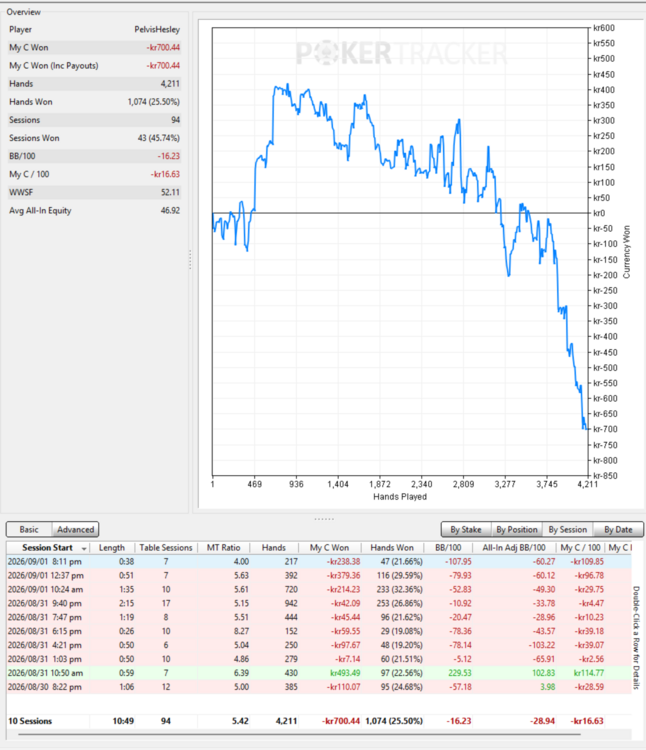Click the horizontal scrollbar under sessions table
646x750 pixels.
click(294, 735)
